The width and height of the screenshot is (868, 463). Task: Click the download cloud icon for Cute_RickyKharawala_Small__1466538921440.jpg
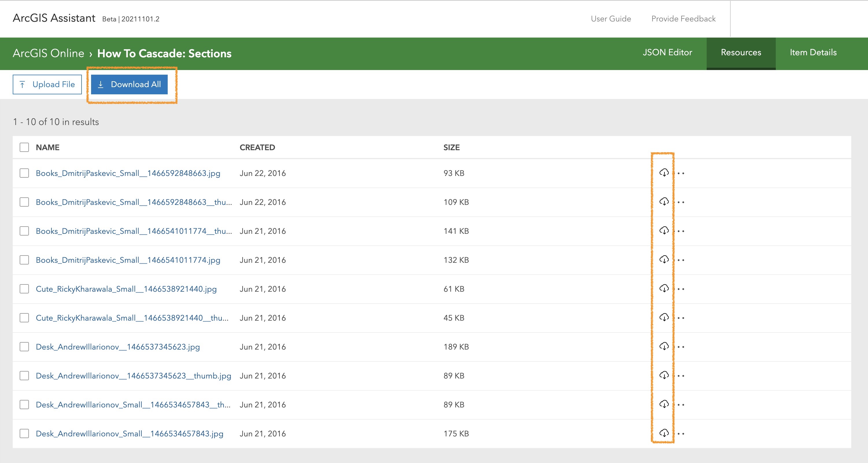[664, 289]
